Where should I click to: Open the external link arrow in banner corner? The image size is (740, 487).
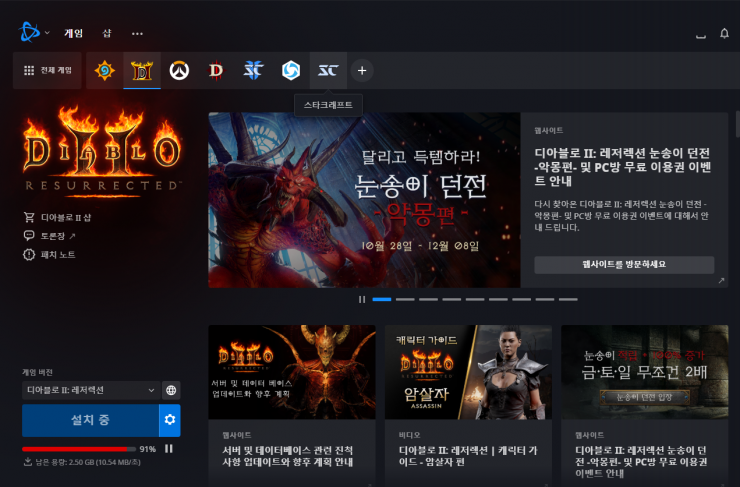tap(721, 280)
